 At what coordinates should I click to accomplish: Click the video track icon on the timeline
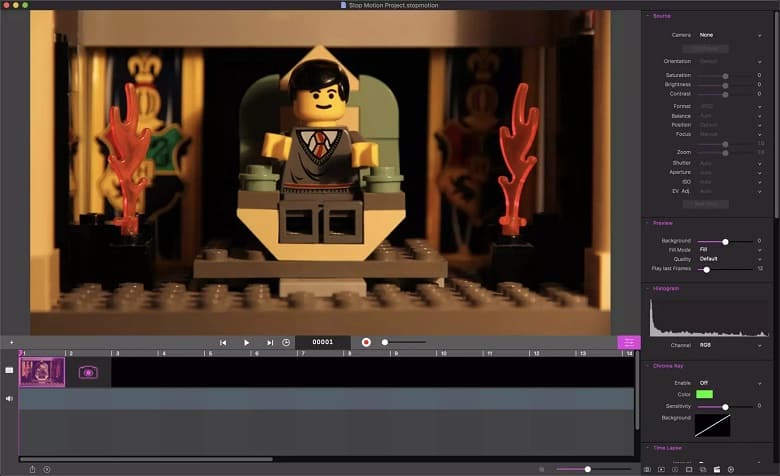click(x=9, y=370)
